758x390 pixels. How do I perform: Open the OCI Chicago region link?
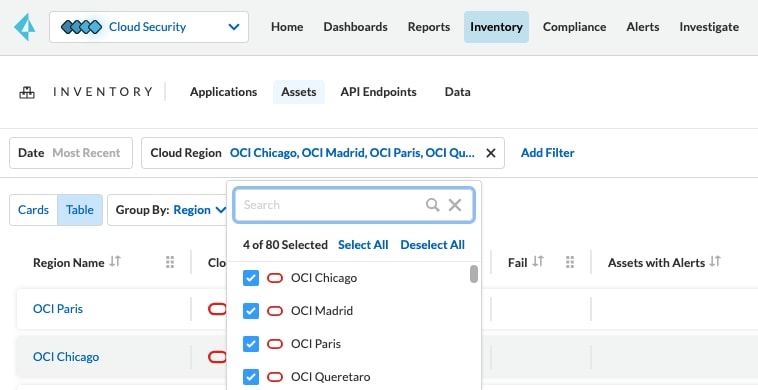66,357
